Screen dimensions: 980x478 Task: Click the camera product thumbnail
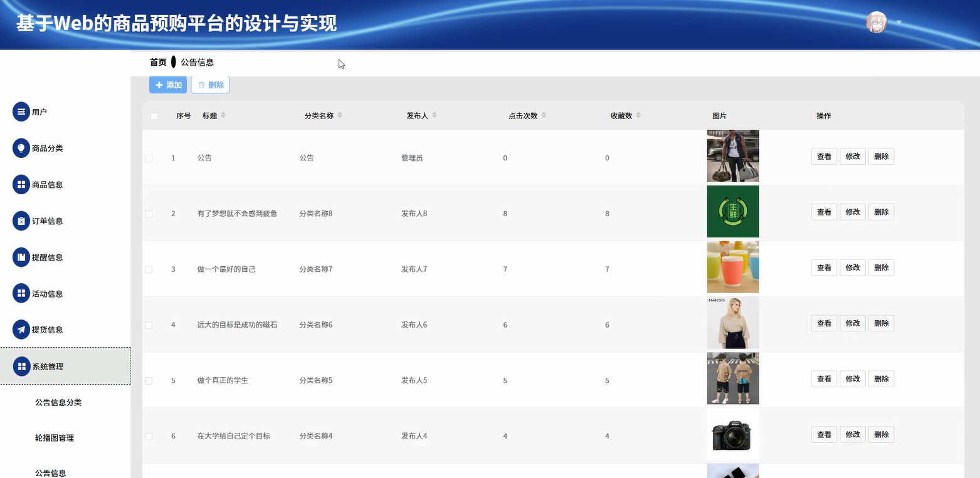pyautogui.click(x=733, y=434)
